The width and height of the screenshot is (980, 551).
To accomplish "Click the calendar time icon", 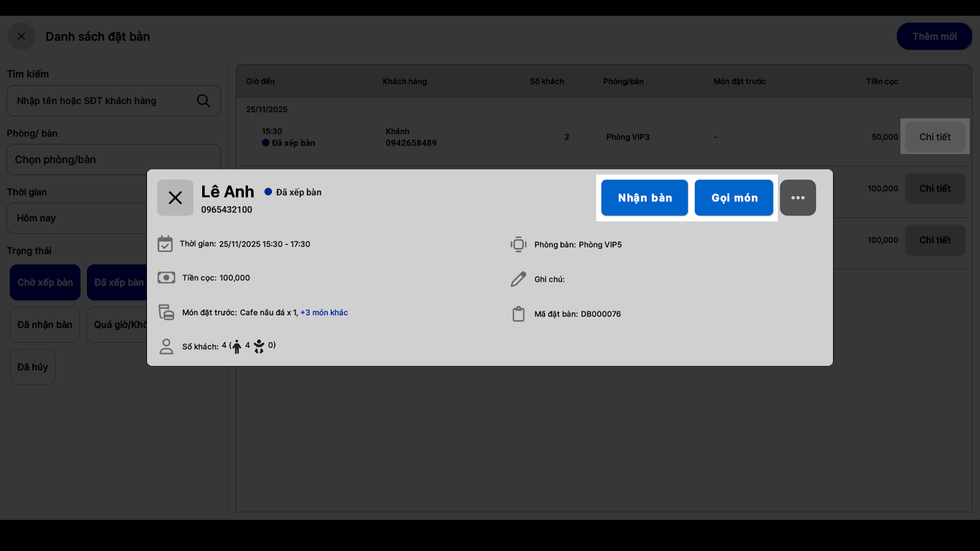I will coord(165,244).
